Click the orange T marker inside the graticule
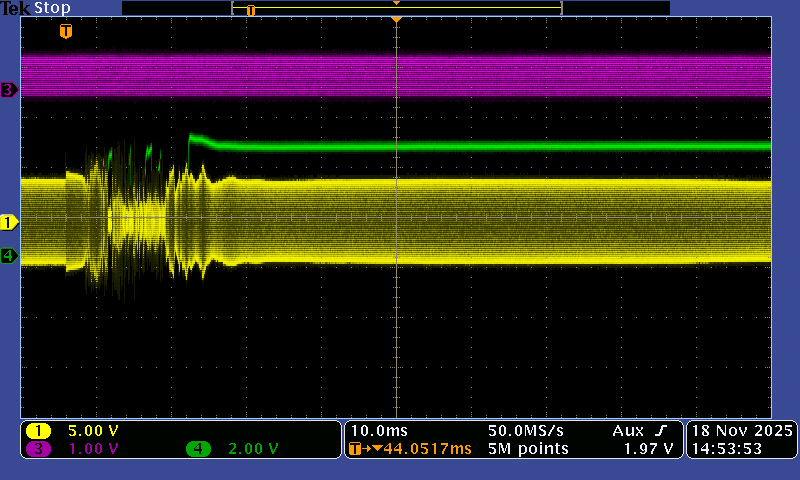The width and height of the screenshot is (800, 480). 66,32
